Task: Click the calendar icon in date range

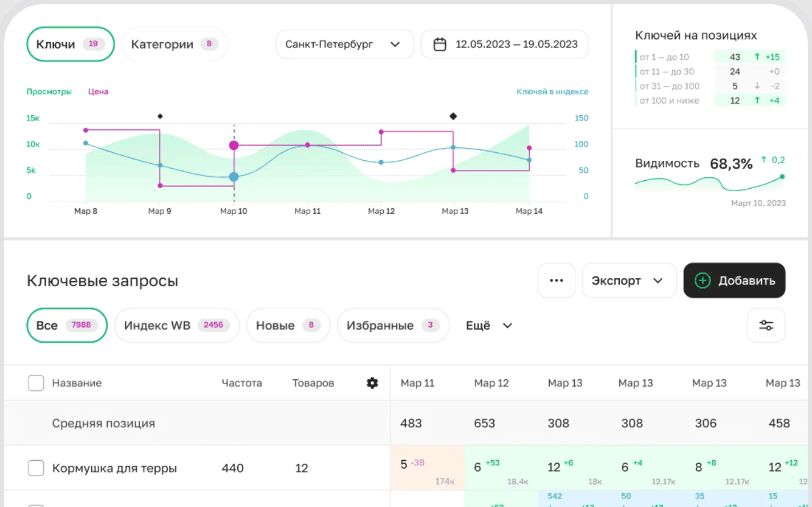Action: 440,44
